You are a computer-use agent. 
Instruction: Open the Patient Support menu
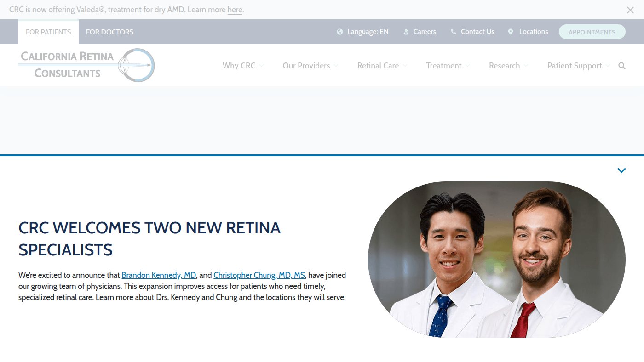pyautogui.click(x=575, y=66)
